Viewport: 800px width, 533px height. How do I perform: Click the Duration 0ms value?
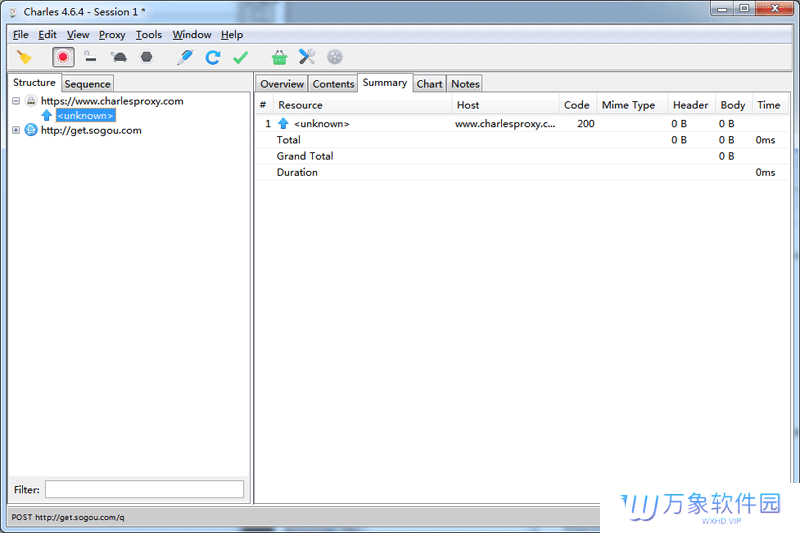pos(765,172)
